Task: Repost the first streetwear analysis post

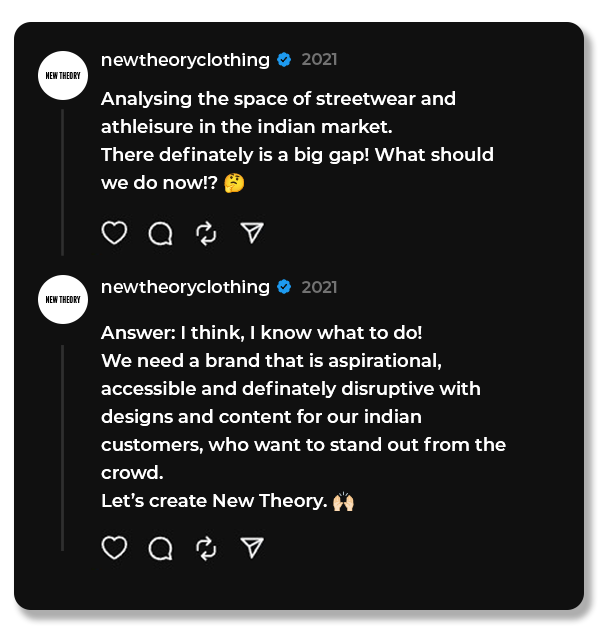Action: point(206,233)
